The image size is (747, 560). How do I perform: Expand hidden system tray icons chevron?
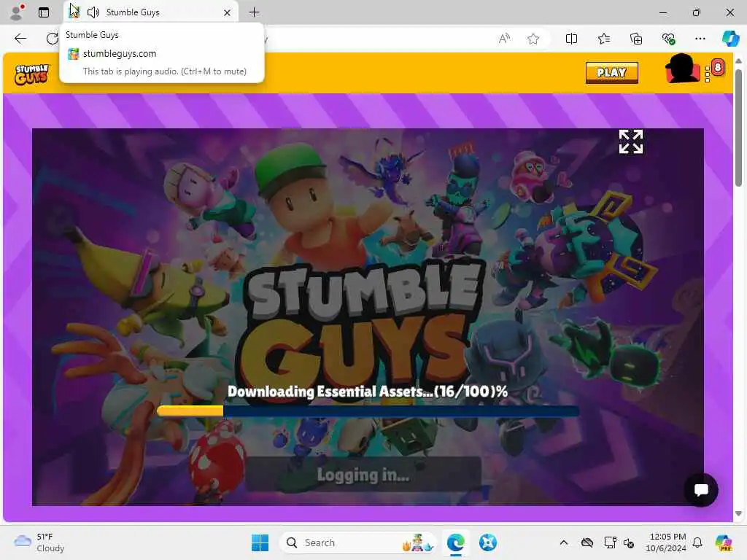point(564,542)
